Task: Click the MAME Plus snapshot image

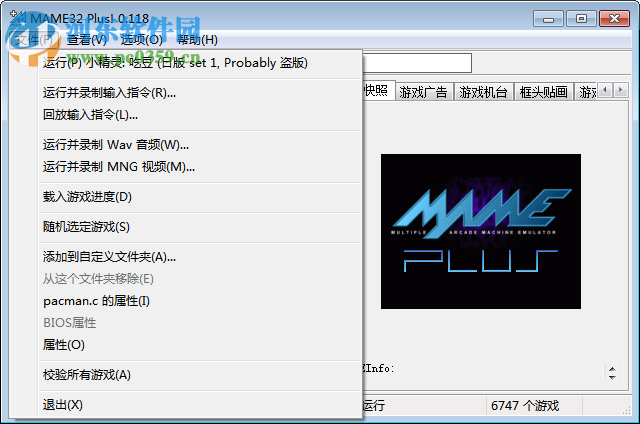Action: pos(481,231)
